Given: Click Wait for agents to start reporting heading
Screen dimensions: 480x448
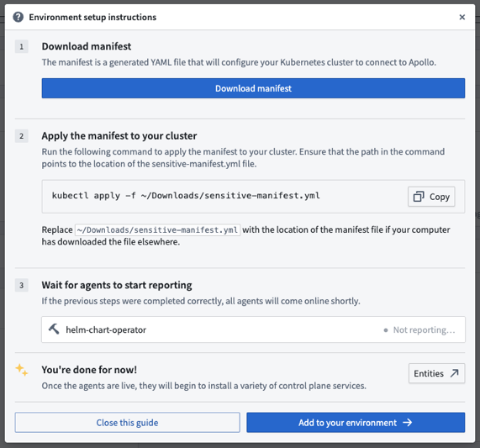Looking at the screenshot, I should [117, 285].
